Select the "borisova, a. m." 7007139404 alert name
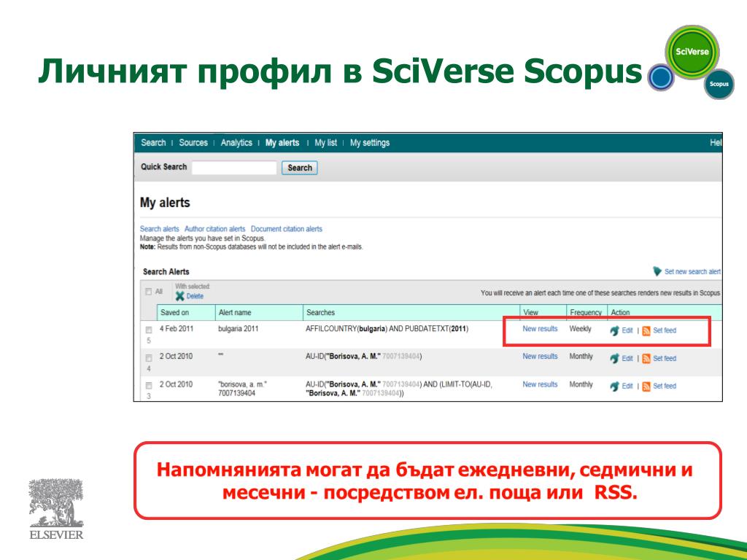Image resolution: width=747 pixels, height=560 pixels. pos(242,389)
